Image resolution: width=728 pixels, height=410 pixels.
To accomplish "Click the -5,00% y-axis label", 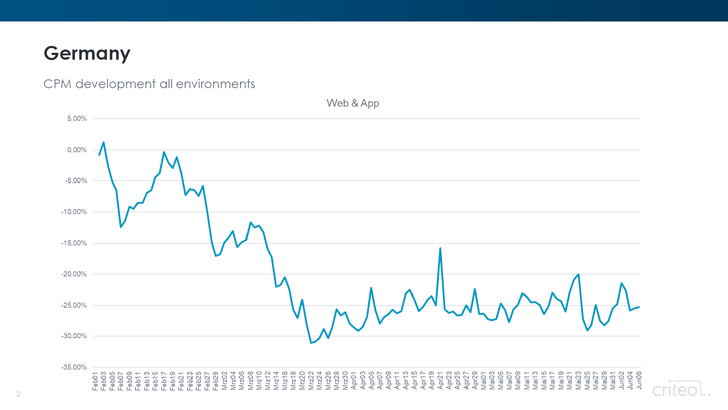I will point(76,181).
